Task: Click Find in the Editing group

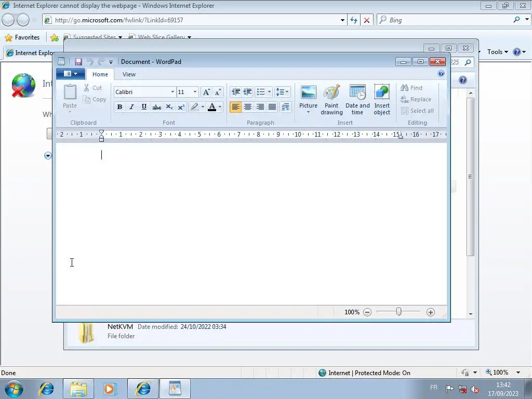Action: [411, 88]
